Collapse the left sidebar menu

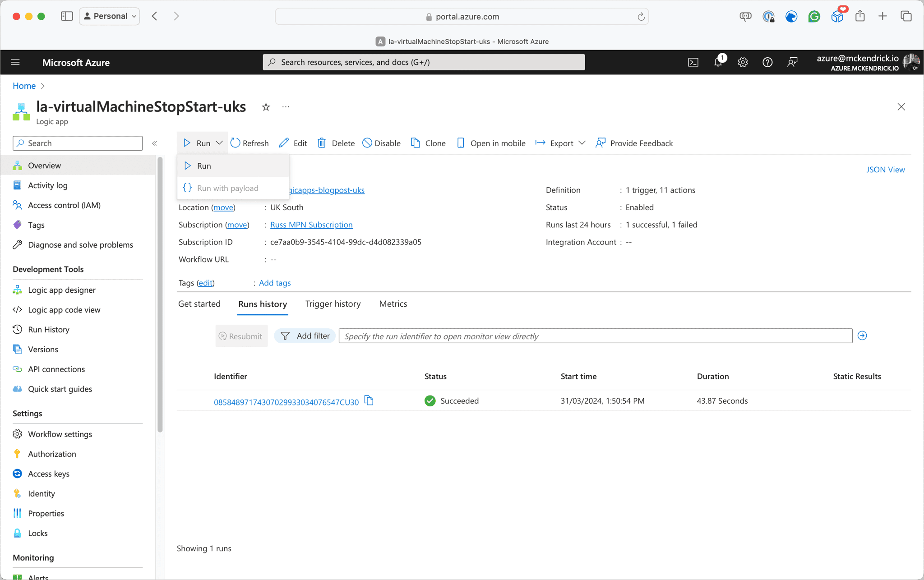pos(154,143)
